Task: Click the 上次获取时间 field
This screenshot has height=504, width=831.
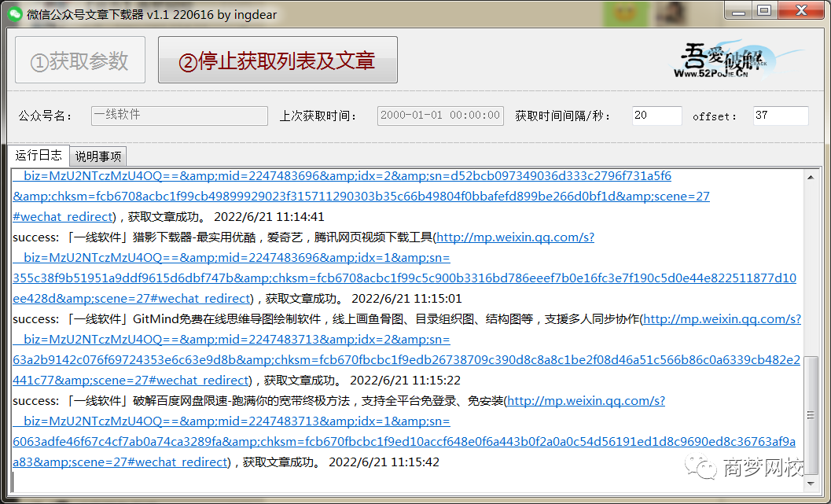Action: (440, 116)
